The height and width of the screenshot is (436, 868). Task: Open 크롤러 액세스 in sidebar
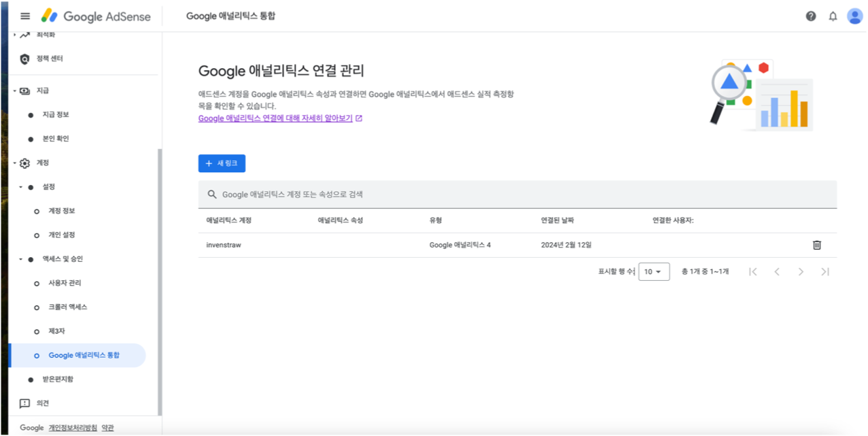coord(68,307)
